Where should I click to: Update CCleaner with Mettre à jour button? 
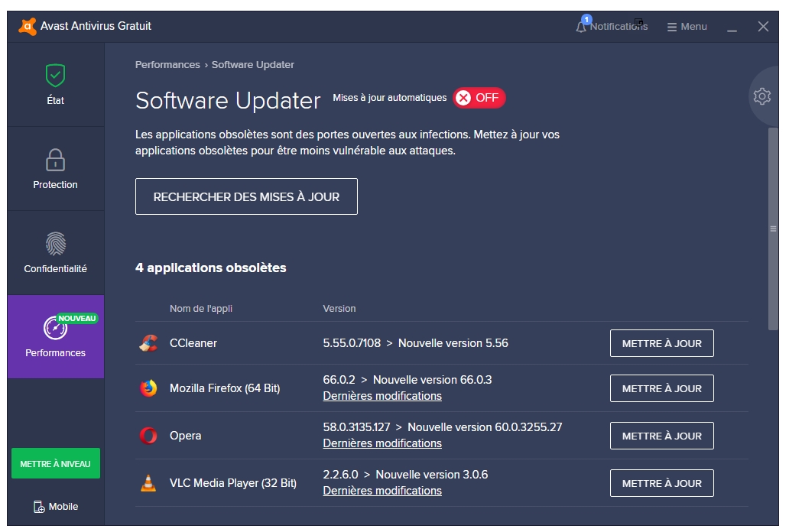pos(661,343)
